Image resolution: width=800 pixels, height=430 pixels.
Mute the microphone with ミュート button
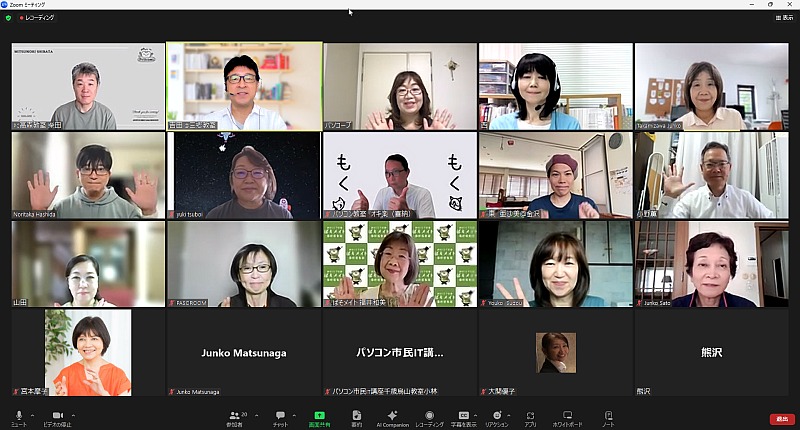(18, 416)
